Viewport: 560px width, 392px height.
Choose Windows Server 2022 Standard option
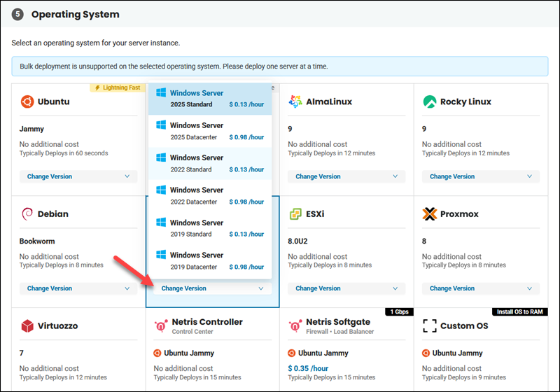pos(210,163)
